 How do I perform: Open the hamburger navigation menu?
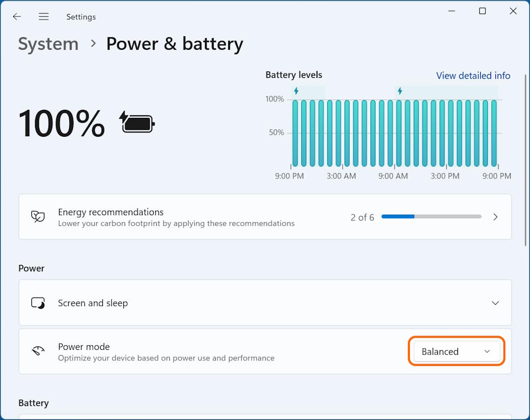pos(44,17)
